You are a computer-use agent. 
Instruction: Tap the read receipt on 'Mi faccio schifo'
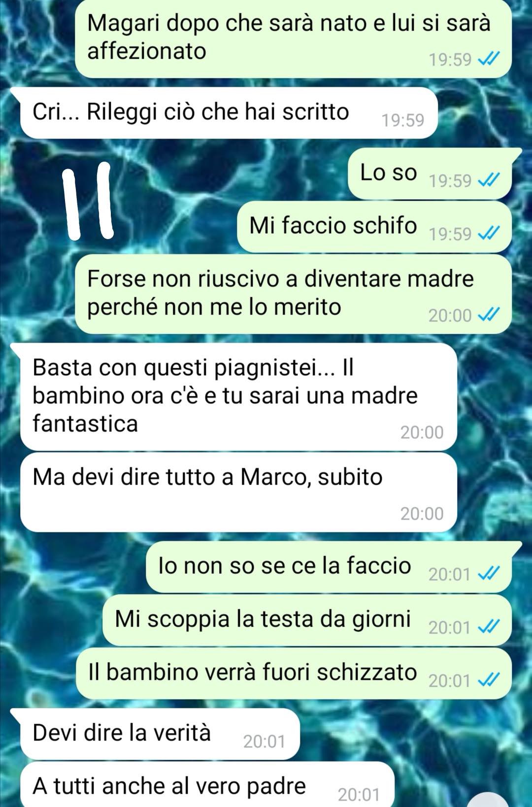[489, 234]
